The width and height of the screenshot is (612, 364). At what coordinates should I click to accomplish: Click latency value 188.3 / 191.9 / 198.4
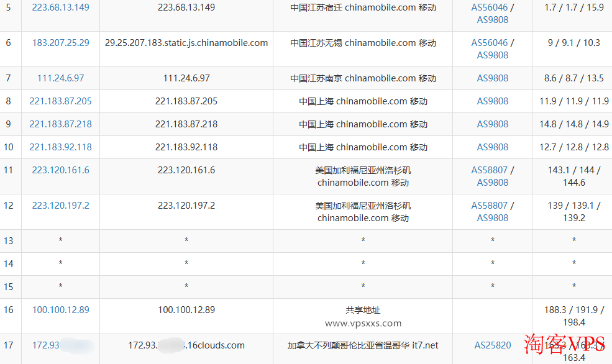573,316
